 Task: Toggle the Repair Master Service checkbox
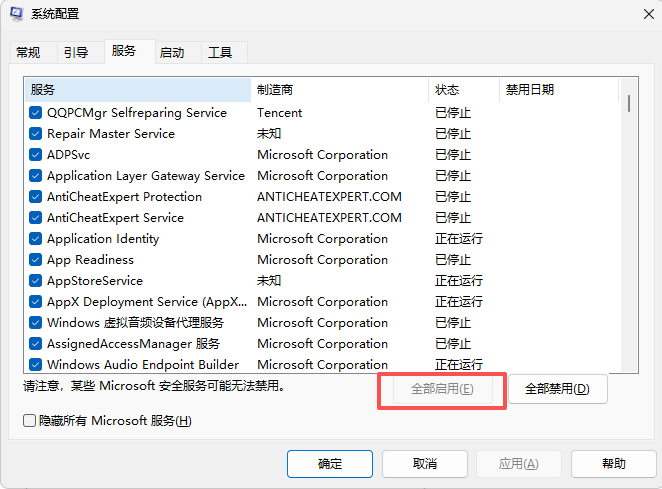point(35,134)
